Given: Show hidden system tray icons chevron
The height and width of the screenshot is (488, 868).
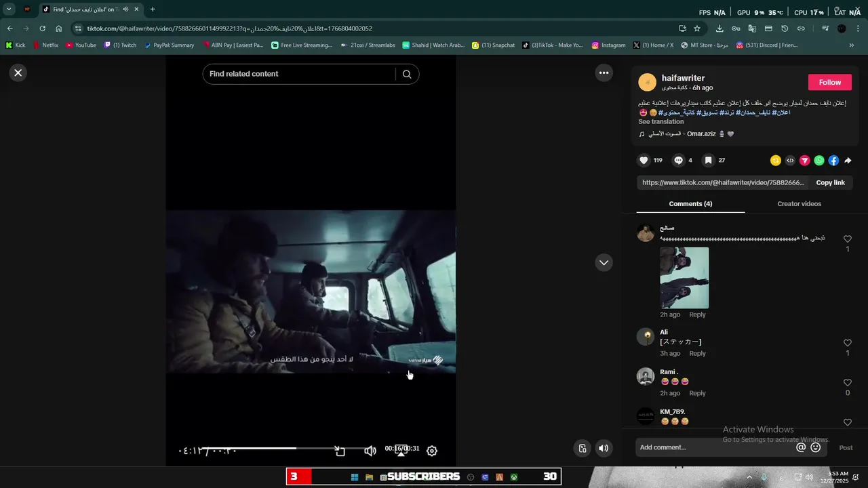Looking at the screenshot, I should coord(749,477).
